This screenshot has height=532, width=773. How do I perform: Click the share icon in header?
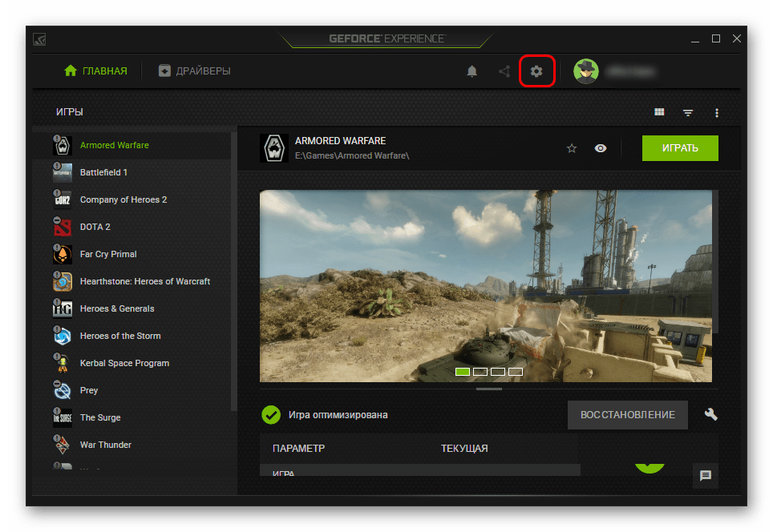(504, 71)
